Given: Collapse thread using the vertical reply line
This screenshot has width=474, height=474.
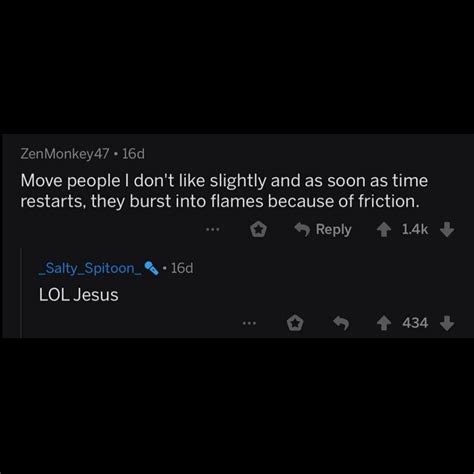Looking at the screenshot, I should pos(21,293).
